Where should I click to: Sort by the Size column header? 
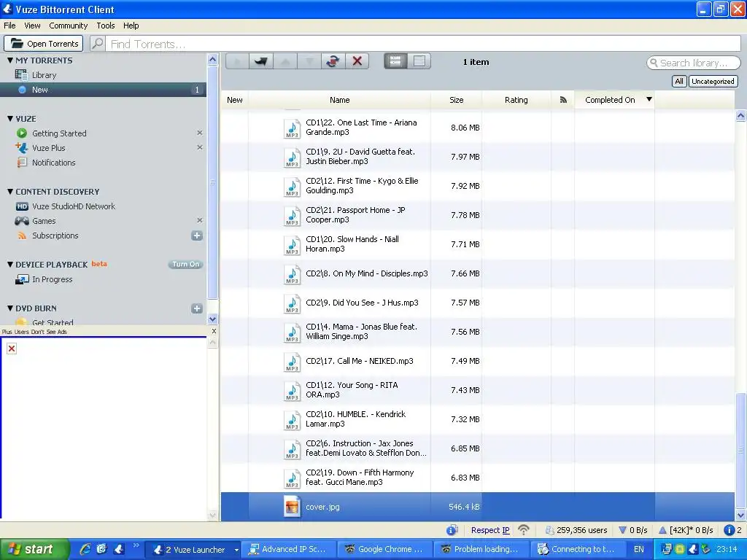coord(456,99)
